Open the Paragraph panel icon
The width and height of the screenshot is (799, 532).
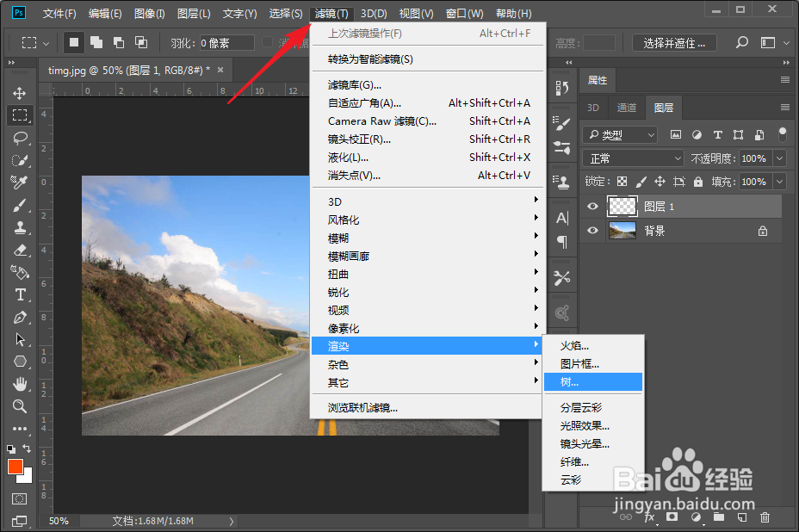562,242
